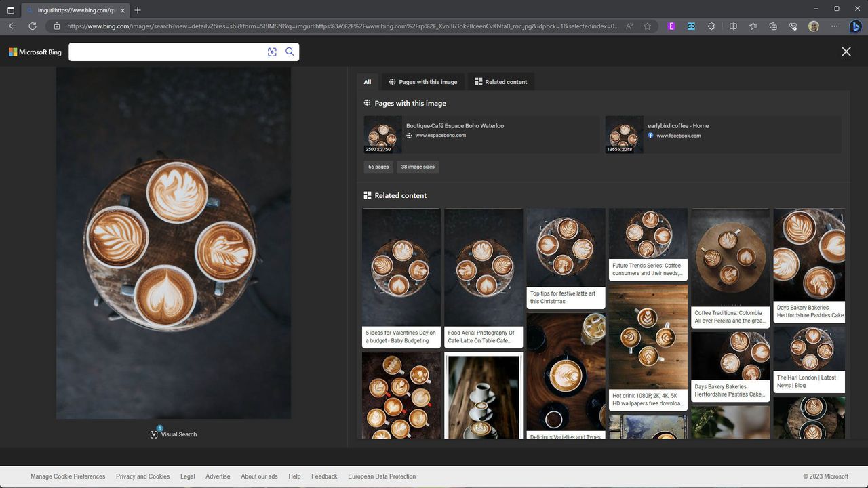Open the Help footer link
This screenshot has width=868, height=488.
point(294,476)
